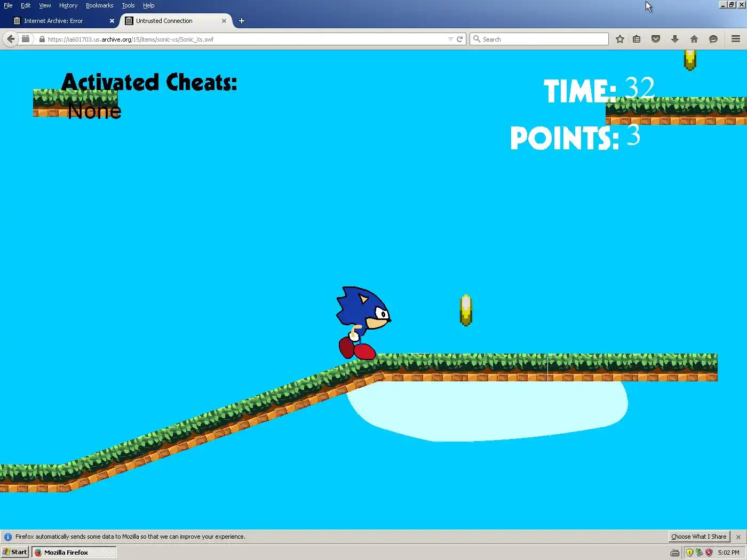Close the Internet Archive: Error tab
Image resolution: width=747 pixels, height=560 pixels.
(112, 21)
